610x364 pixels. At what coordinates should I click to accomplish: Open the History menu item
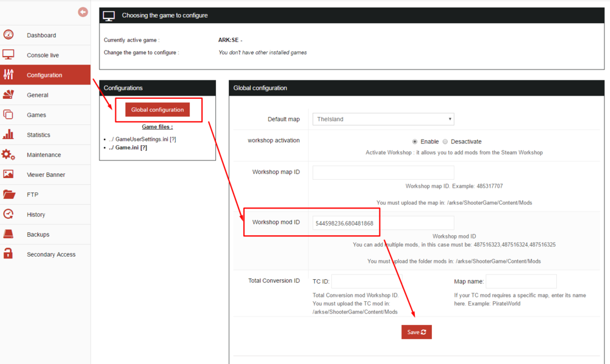point(36,215)
